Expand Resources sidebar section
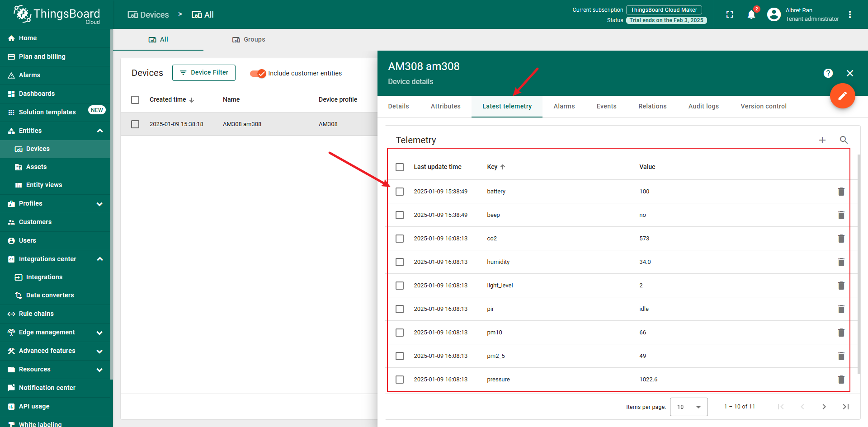 click(100, 370)
